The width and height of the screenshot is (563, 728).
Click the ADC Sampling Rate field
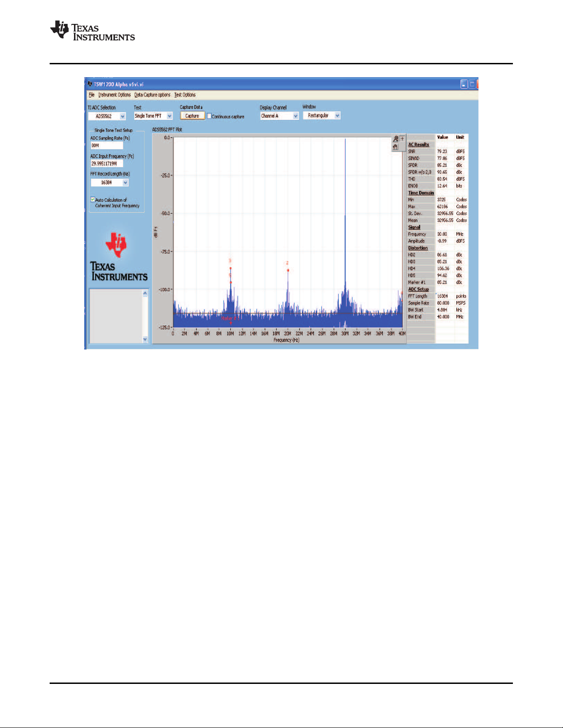tap(107, 146)
